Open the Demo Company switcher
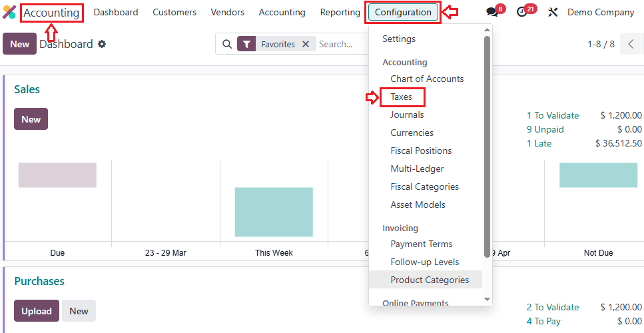 click(600, 12)
